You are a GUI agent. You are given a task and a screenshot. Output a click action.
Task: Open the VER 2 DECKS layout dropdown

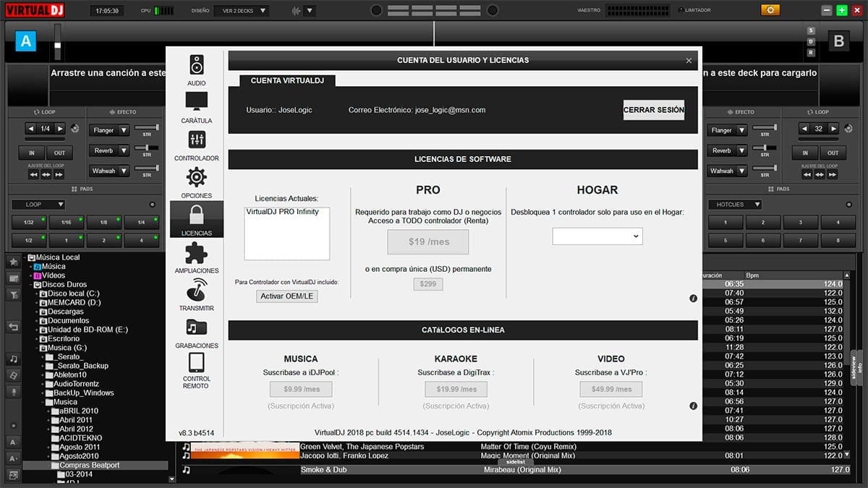[x=241, y=11]
